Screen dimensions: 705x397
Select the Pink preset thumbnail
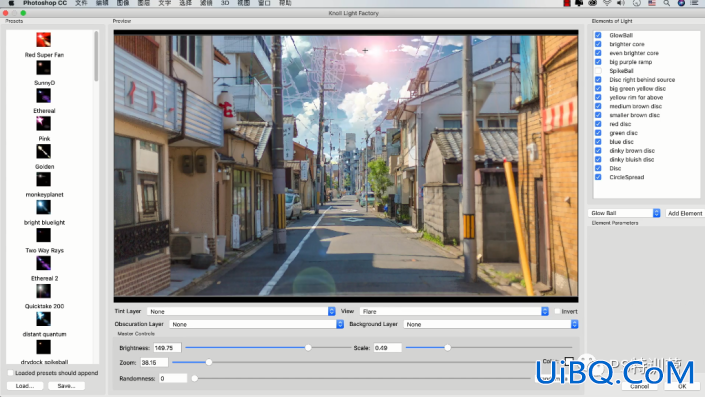(x=44, y=124)
